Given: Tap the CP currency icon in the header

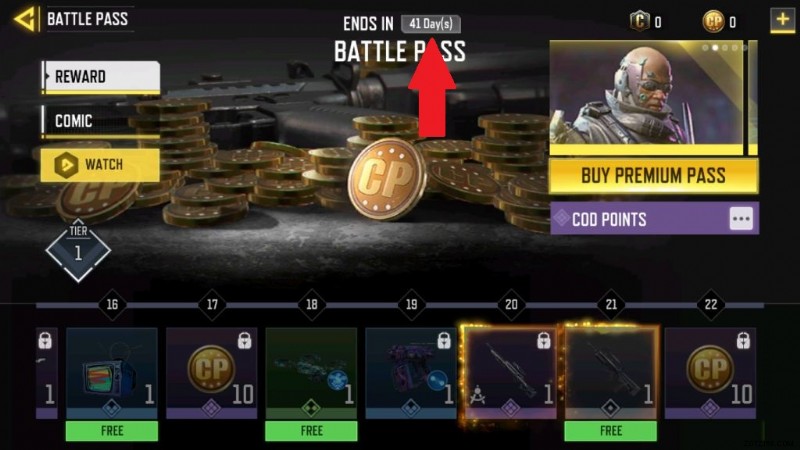Looking at the screenshot, I should click(713, 21).
